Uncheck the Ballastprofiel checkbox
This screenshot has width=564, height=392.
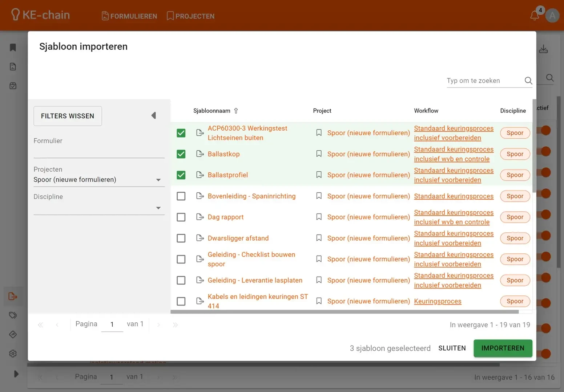tap(181, 175)
